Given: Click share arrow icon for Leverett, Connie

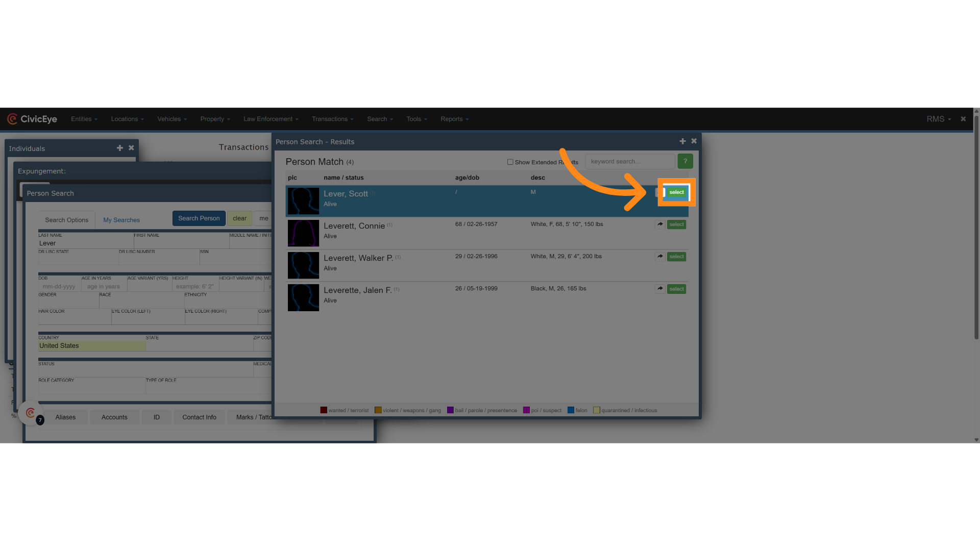Looking at the screenshot, I should point(660,224).
